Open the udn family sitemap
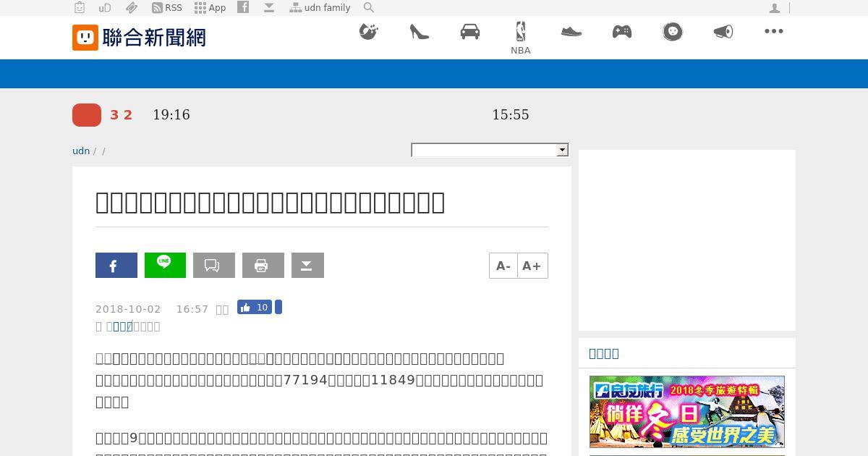Screen dimensions: 868x456 coord(320,8)
